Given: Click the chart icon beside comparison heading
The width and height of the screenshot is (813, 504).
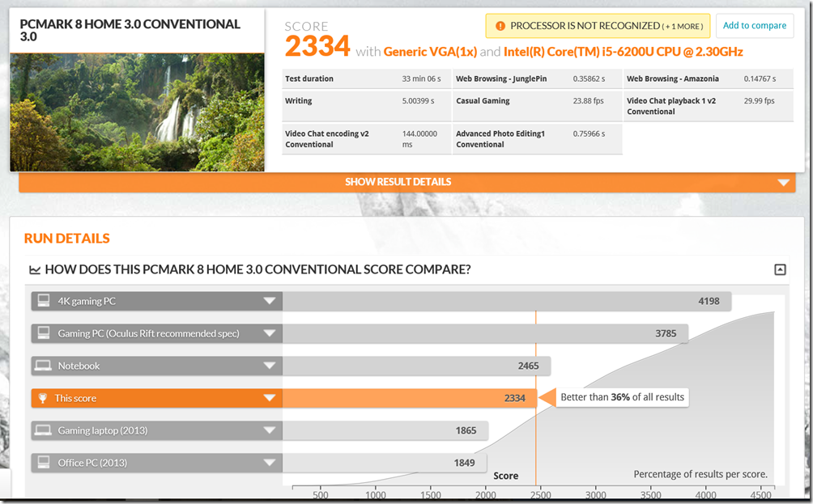Looking at the screenshot, I should [35, 270].
